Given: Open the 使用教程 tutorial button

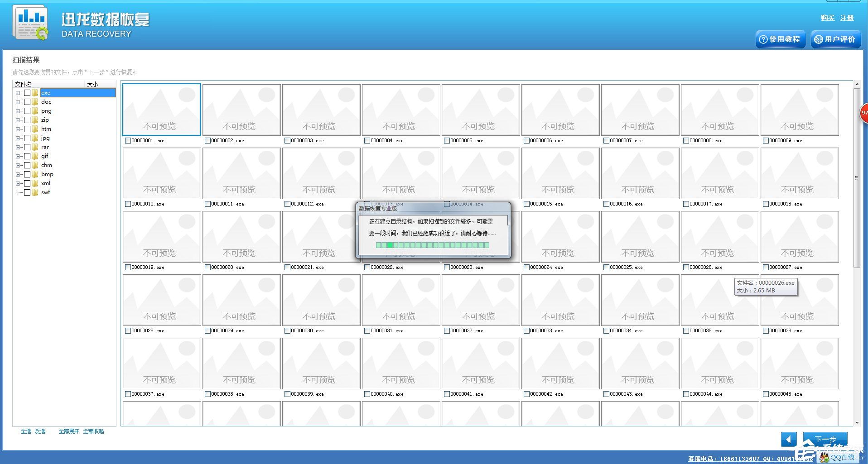Looking at the screenshot, I should click(780, 39).
